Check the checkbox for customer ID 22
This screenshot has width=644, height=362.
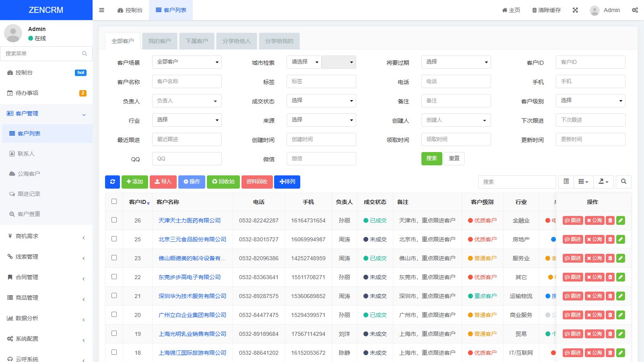click(x=114, y=277)
